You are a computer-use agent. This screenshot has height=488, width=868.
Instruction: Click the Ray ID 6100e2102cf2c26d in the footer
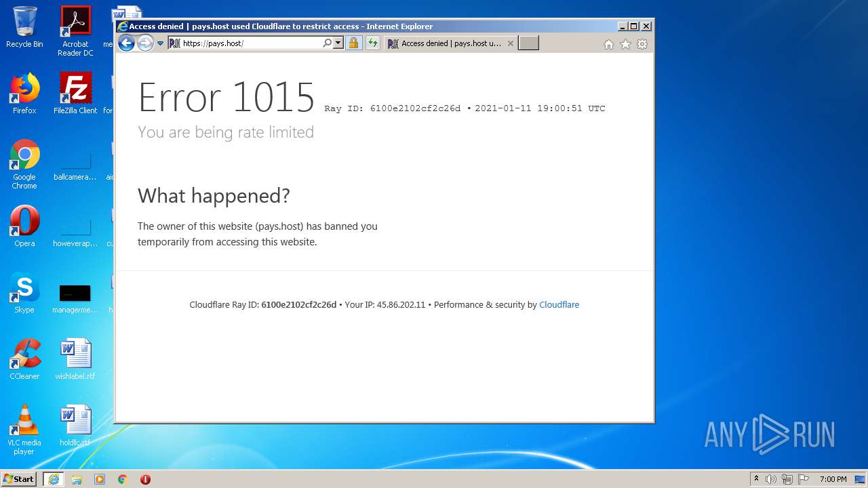(298, 305)
